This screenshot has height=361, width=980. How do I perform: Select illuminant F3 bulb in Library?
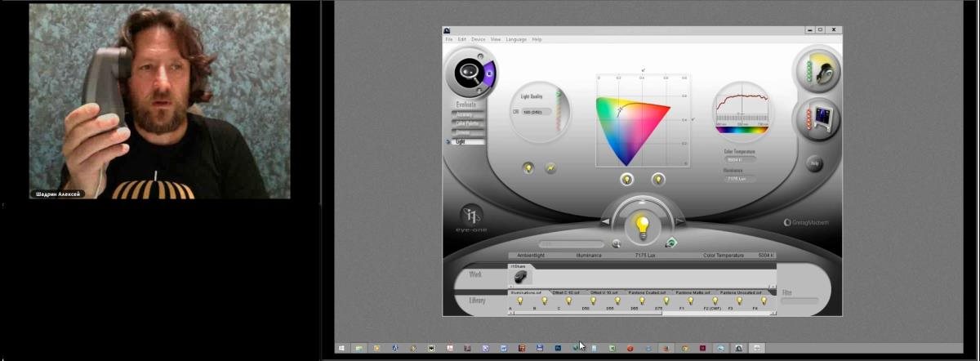[x=739, y=301]
